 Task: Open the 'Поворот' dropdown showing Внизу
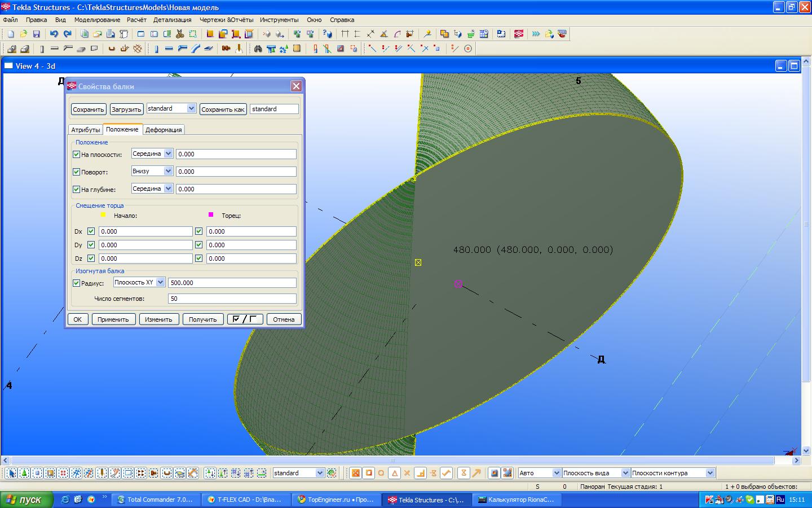[x=168, y=171]
